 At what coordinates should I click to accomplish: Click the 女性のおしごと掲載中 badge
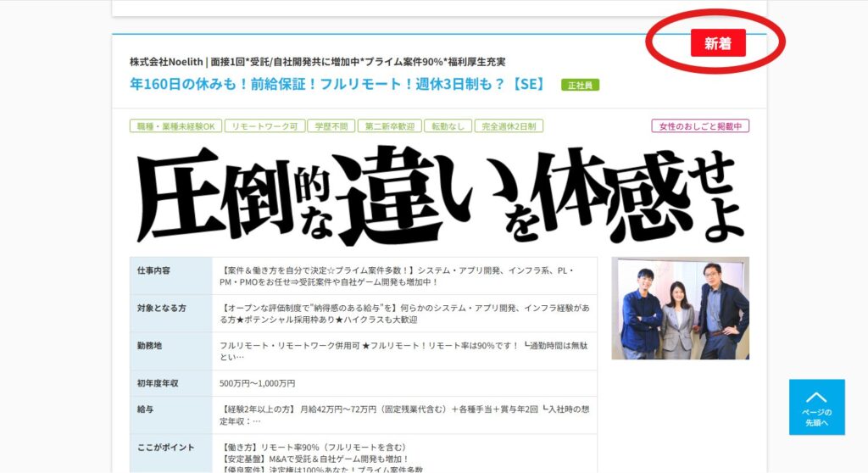[x=699, y=126]
